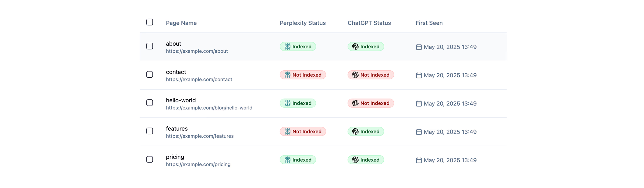Image resolution: width=644 pixels, height=188 pixels.
Task: Toggle the select-all checkbox in header
Action: point(150,22)
